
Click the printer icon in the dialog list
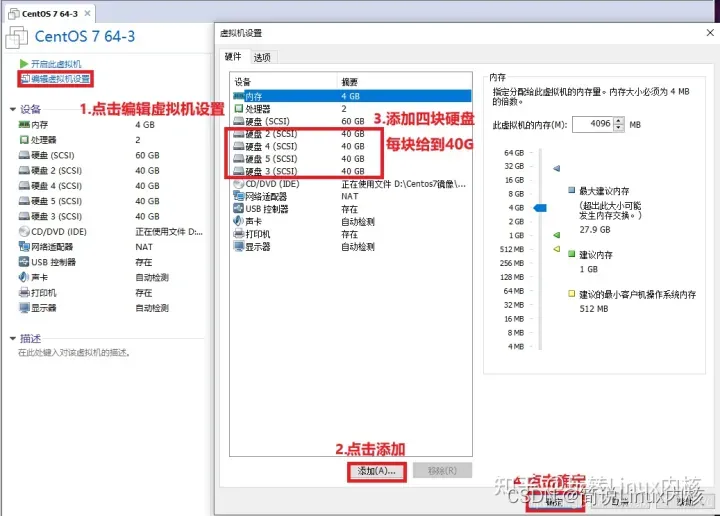238,234
